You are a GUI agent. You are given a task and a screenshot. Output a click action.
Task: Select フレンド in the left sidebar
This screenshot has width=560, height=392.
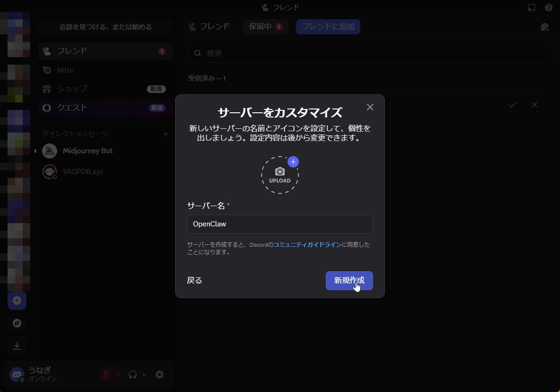point(72,50)
